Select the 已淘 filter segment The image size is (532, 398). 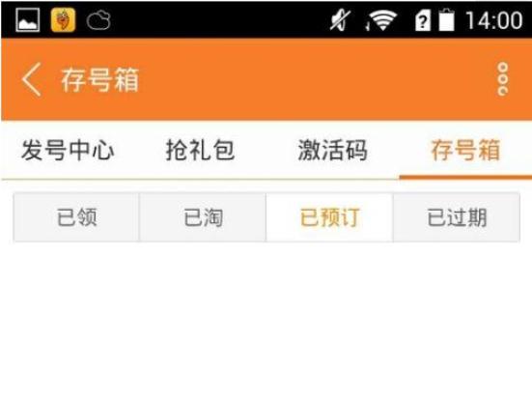[203, 217]
